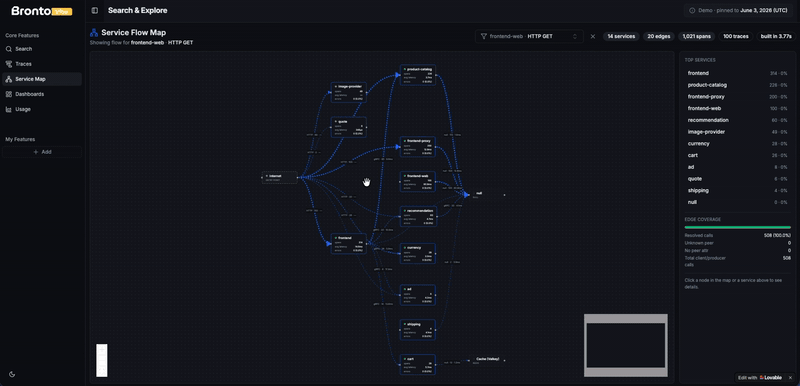800x386 pixels.
Task: Select the product-catalog node in the map
Action: pos(418,75)
